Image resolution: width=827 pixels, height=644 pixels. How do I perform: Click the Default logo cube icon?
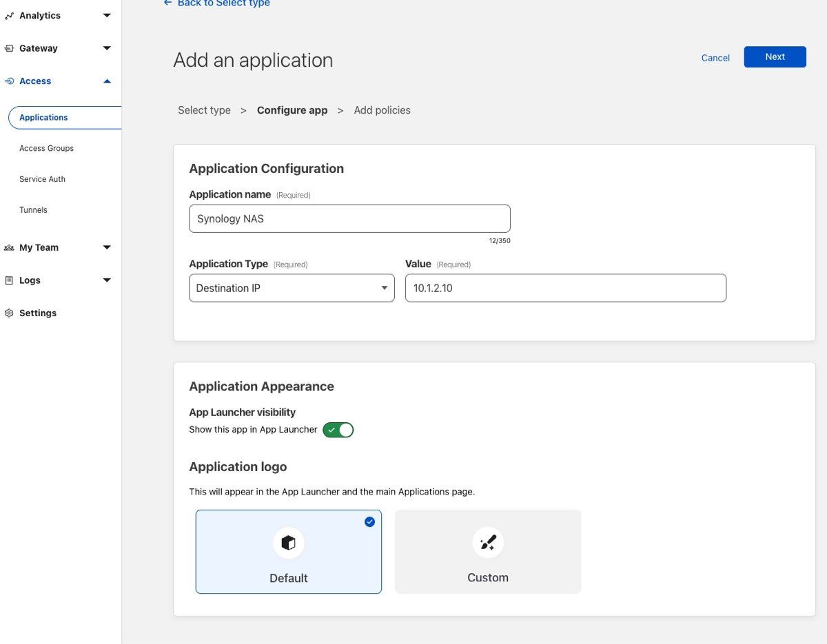[x=288, y=543]
